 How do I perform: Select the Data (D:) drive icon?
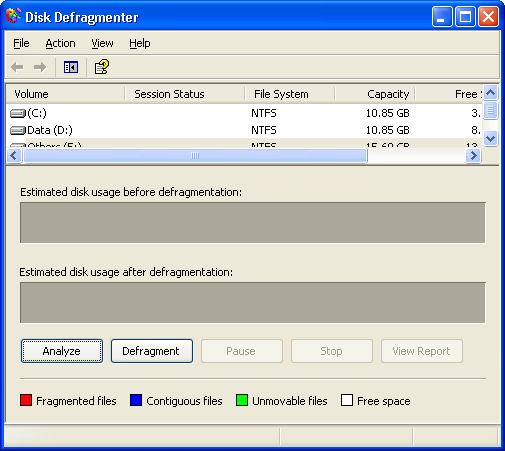[x=18, y=130]
